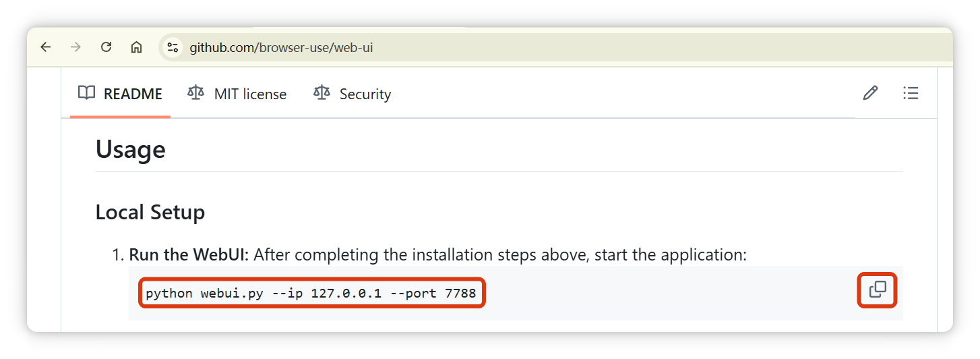View site information for github.com
The image size is (980, 359).
click(x=173, y=47)
